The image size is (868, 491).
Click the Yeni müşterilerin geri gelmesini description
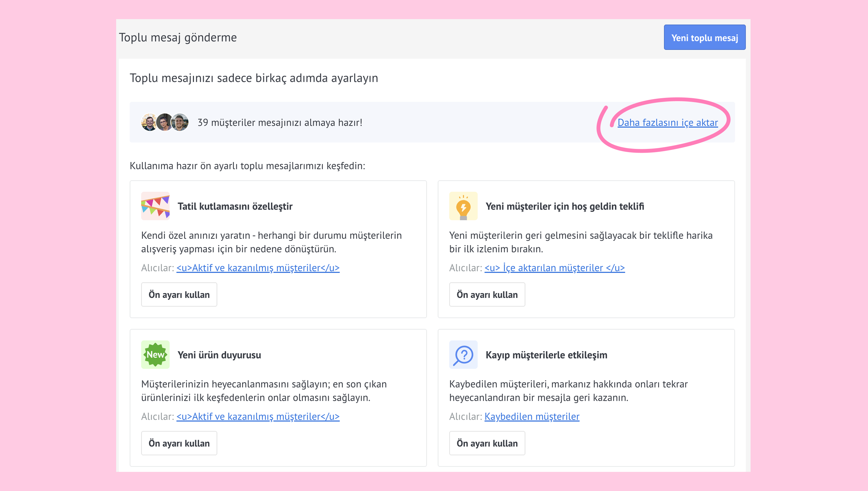coord(581,242)
